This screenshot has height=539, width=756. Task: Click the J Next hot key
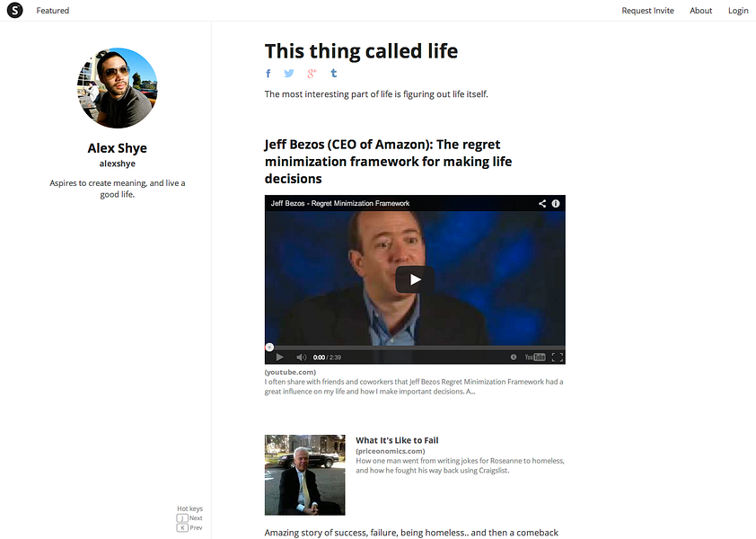[x=189, y=517]
